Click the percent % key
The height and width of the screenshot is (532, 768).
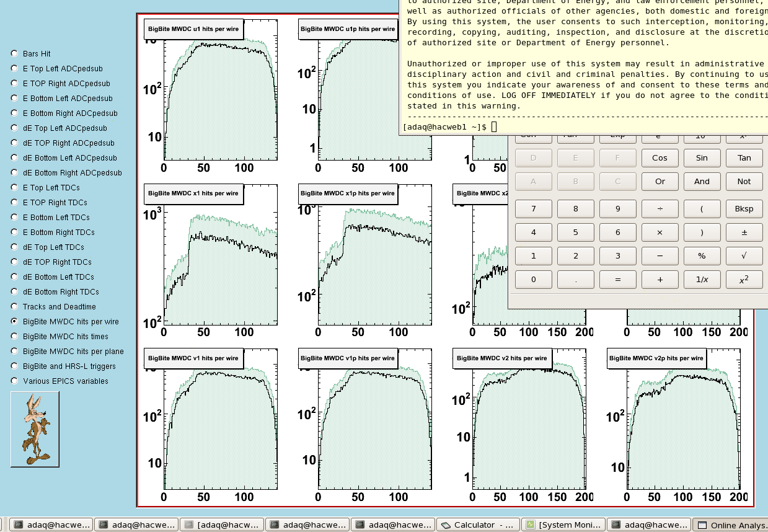point(702,256)
